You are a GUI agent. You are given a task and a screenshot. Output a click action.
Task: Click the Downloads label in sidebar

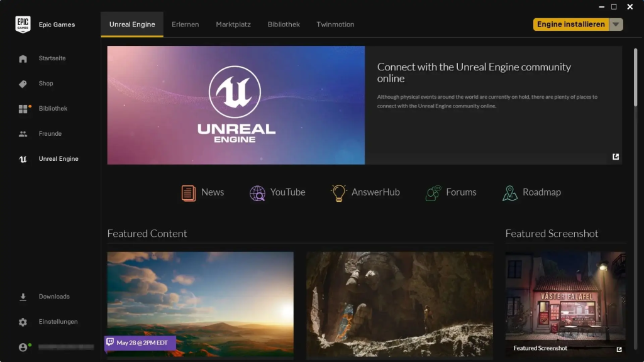54,297
